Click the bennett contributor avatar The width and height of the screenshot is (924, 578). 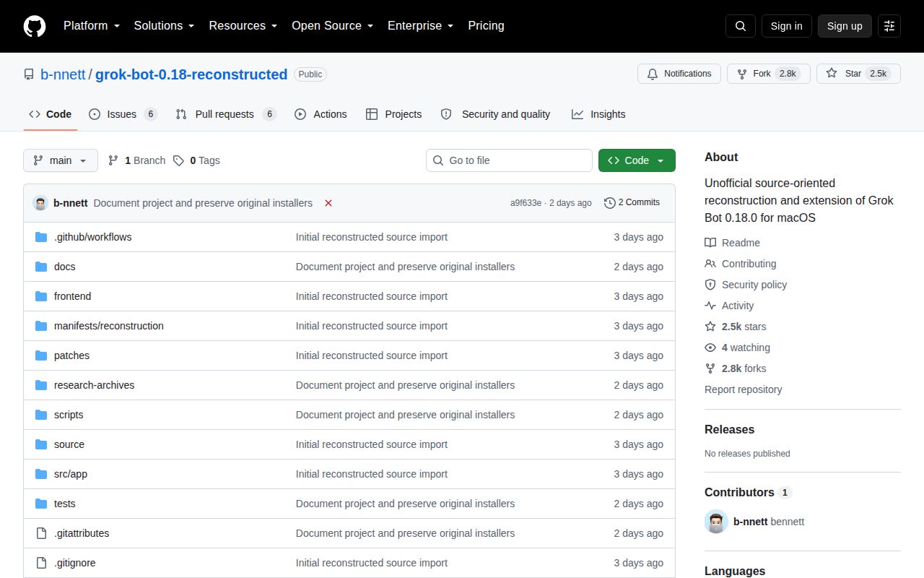coord(716,522)
